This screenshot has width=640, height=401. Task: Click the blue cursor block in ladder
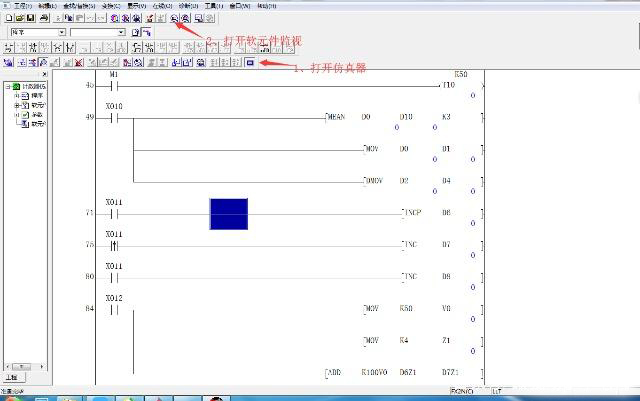pos(228,214)
